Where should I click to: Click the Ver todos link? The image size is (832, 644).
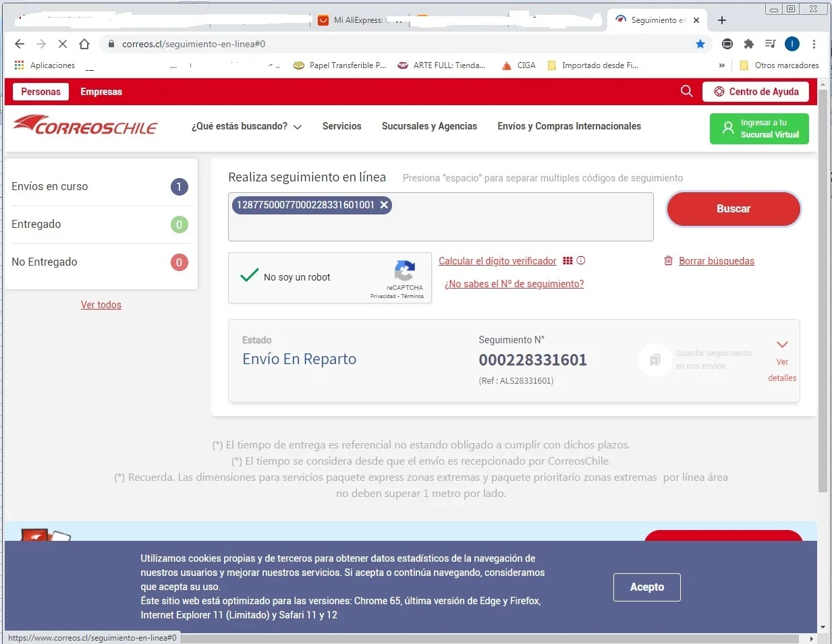pos(101,305)
